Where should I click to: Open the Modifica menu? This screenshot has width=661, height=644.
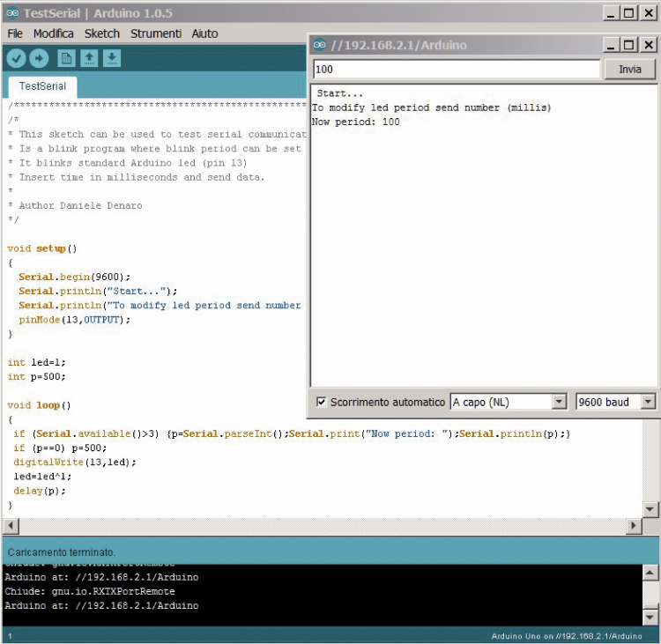click(54, 33)
